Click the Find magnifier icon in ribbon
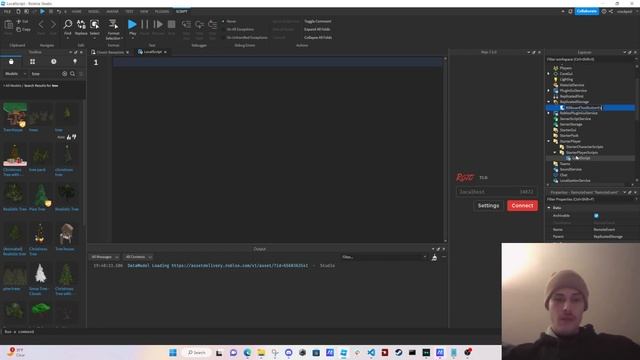 tap(68, 24)
